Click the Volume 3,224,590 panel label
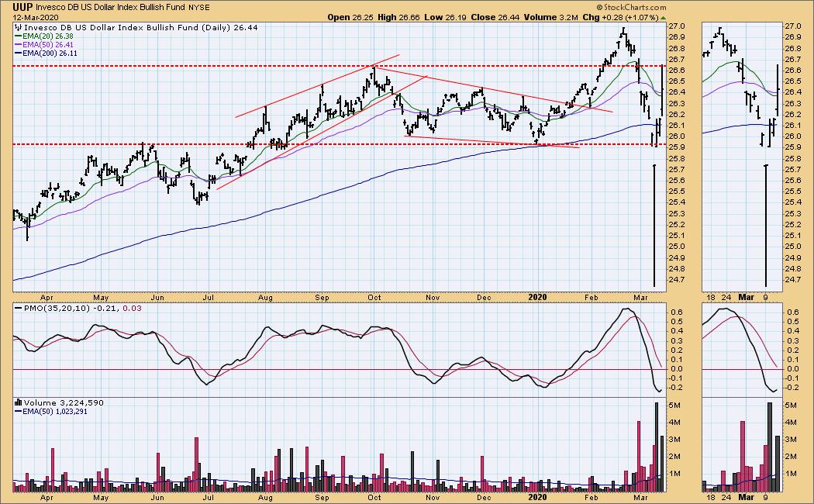 pos(64,402)
